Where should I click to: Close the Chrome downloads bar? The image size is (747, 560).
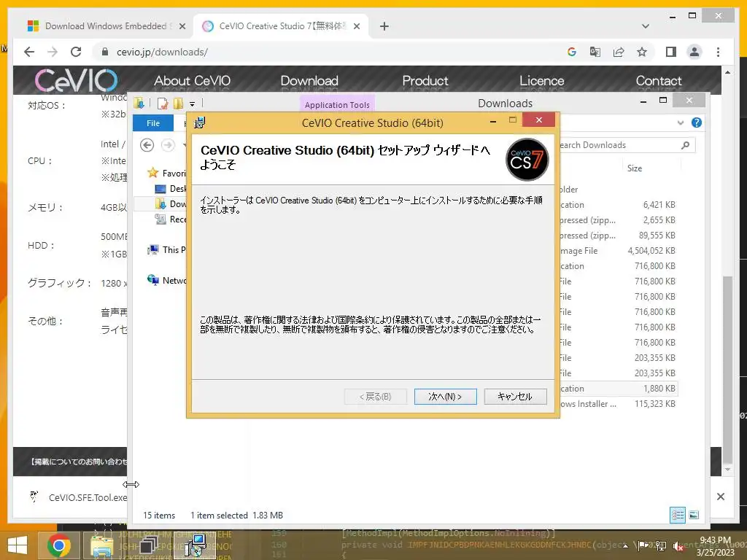(720, 497)
